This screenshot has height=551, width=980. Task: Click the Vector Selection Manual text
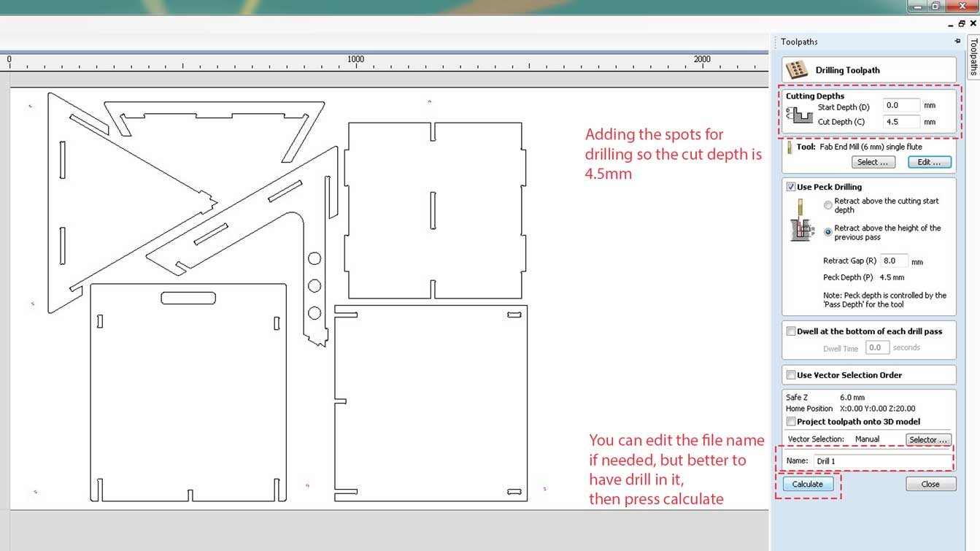(833, 439)
